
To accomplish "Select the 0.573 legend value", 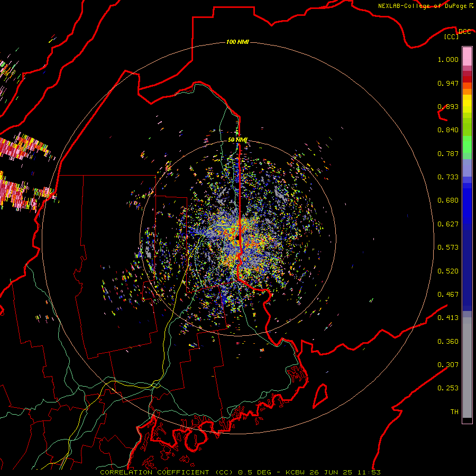I will (x=448, y=248).
